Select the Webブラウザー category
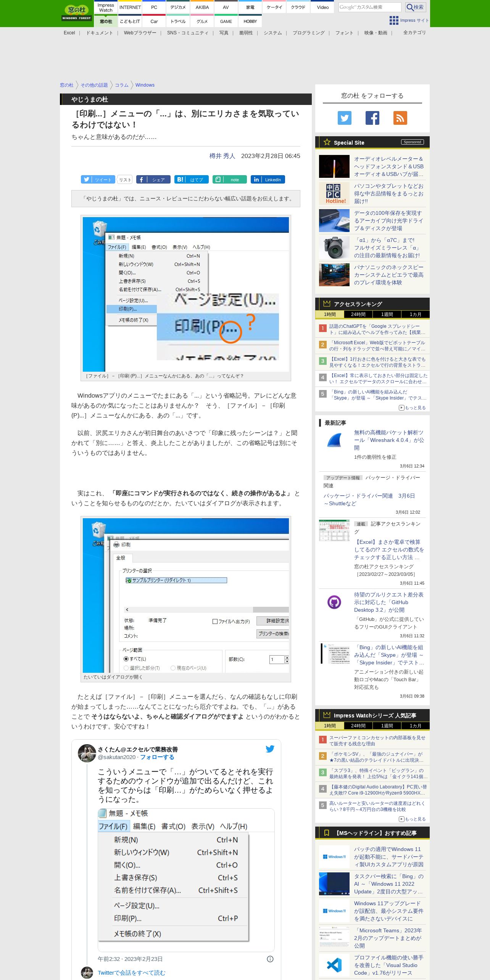490x980 pixels. tap(140, 33)
